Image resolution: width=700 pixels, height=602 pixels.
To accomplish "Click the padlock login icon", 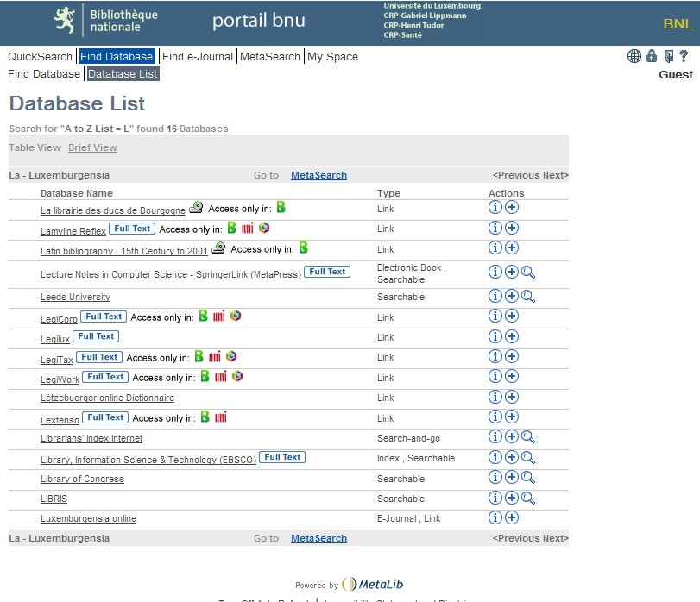I will point(652,56).
